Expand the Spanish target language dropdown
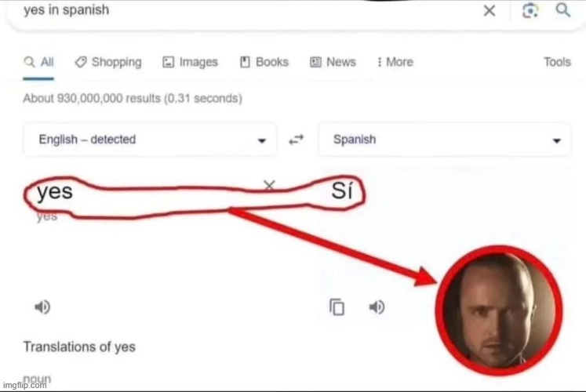The image size is (586, 392). [x=445, y=140]
